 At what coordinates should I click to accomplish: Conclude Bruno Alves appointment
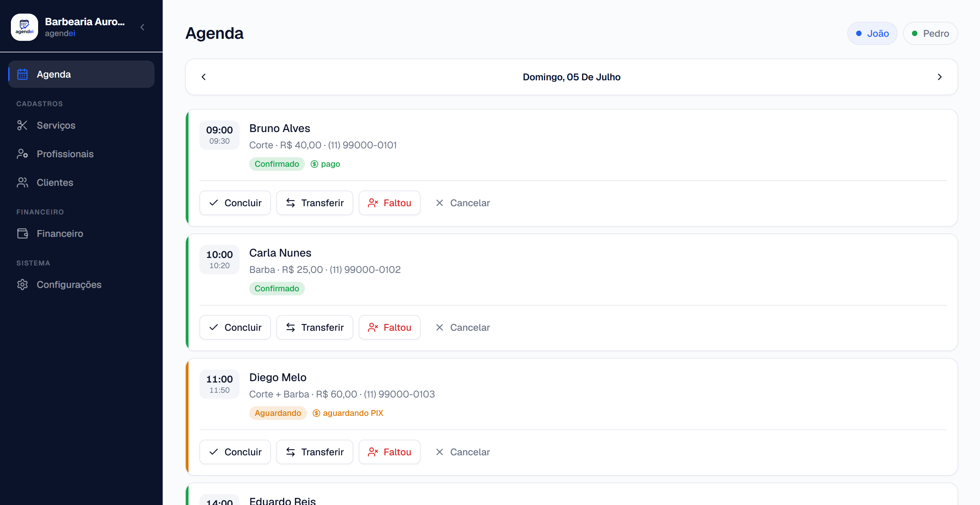pyautogui.click(x=235, y=203)
